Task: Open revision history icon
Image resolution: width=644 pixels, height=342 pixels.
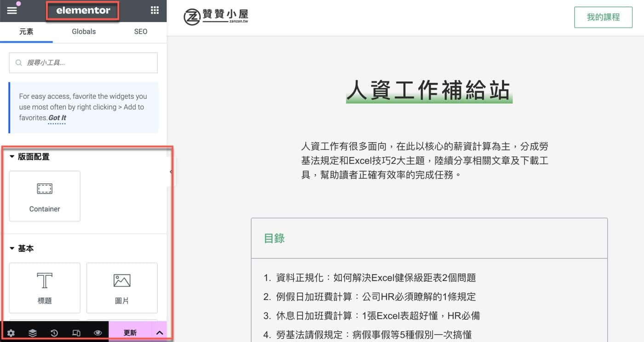Action: point(54,333)
